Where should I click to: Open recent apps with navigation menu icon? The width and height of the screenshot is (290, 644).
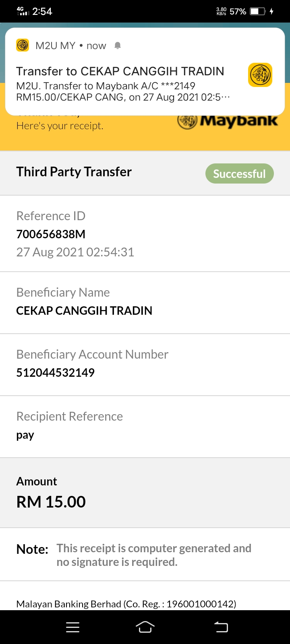(72, 627)
